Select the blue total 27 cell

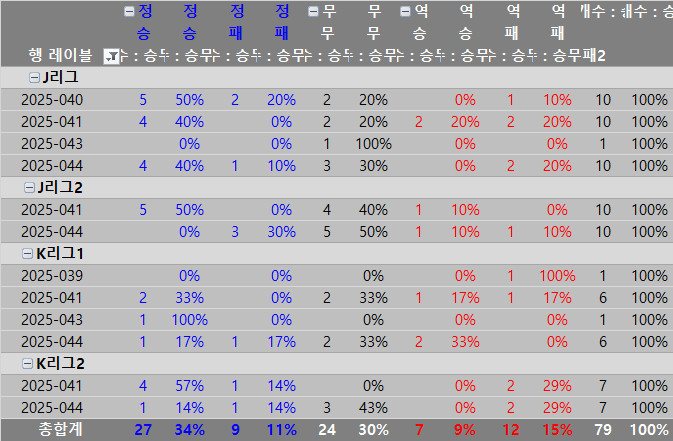tap(143, 430)
